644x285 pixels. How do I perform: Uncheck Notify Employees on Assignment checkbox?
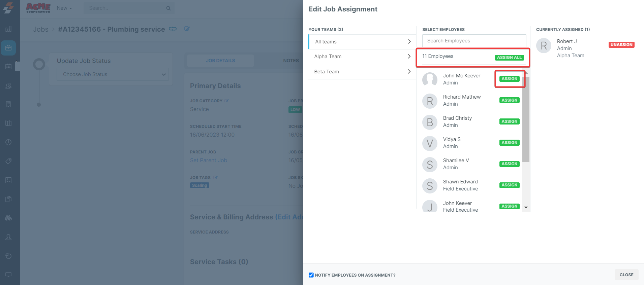pyautogui.click(x=311, y=275)
